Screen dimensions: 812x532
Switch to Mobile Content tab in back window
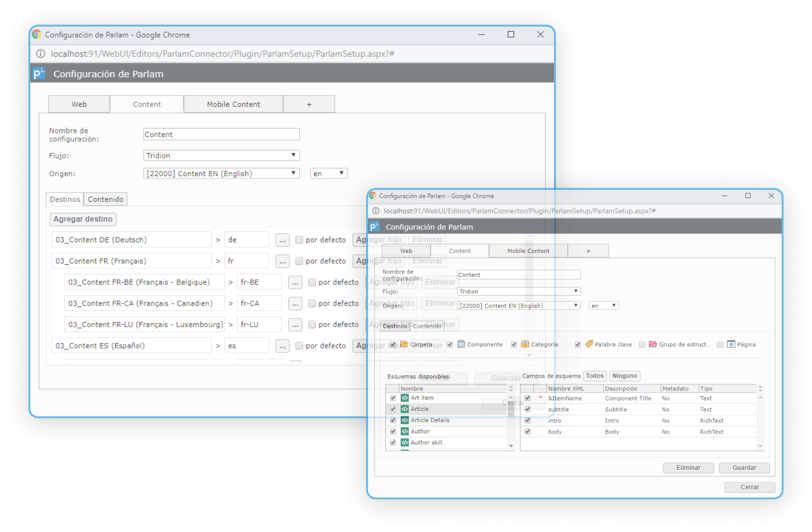[x=233, y=104]
